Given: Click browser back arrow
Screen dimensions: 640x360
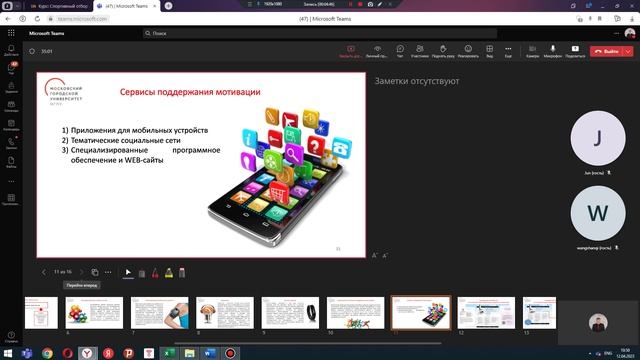Looking at the screenshot, I should tap(8, 19).
